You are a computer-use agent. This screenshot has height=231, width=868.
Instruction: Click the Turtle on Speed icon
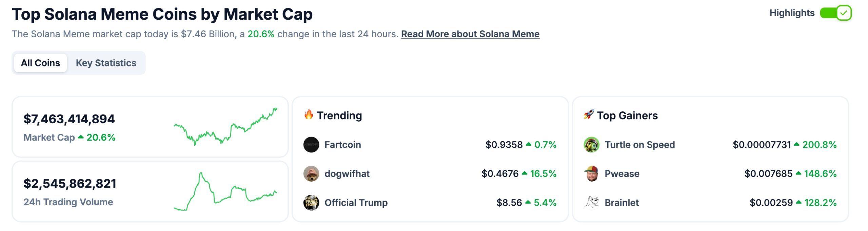(591, 145)
